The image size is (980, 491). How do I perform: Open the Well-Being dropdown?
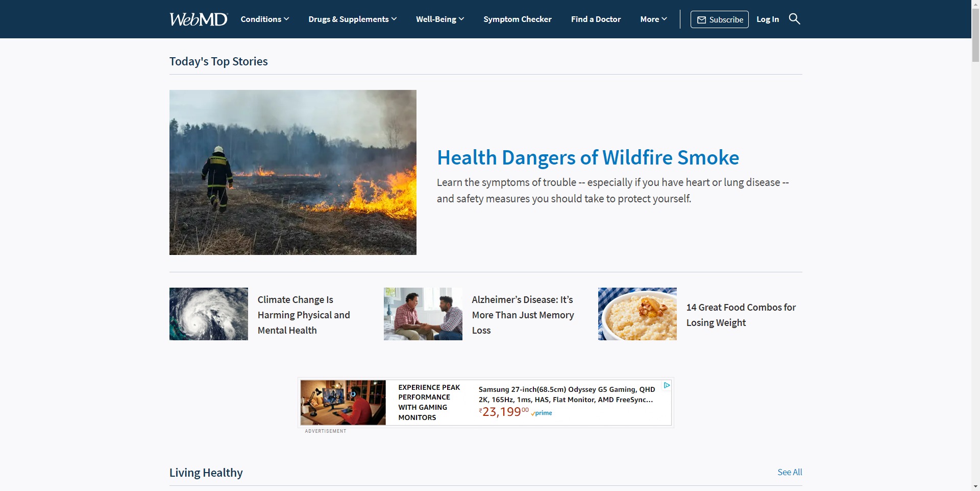tap(439, 19)
